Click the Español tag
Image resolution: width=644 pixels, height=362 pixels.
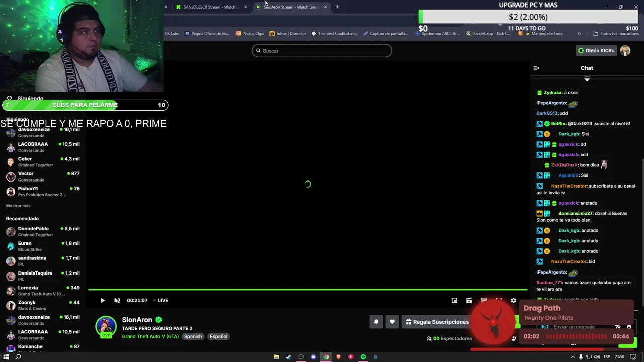(219, 336)
